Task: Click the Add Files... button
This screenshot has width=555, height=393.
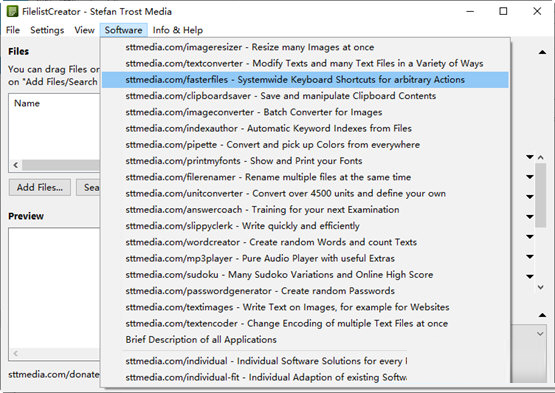Action: (40, 187)
